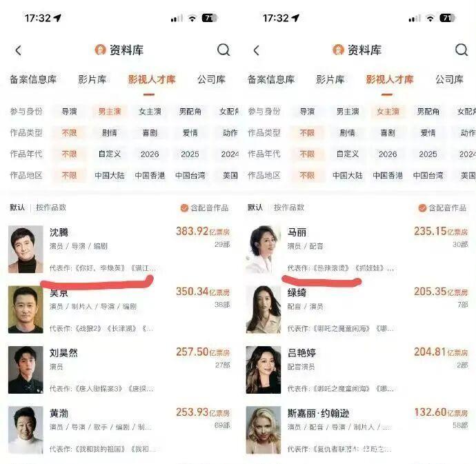Open 刘昊然 actor entry
This screenshot has width=476, height=464.
(119, 370)
